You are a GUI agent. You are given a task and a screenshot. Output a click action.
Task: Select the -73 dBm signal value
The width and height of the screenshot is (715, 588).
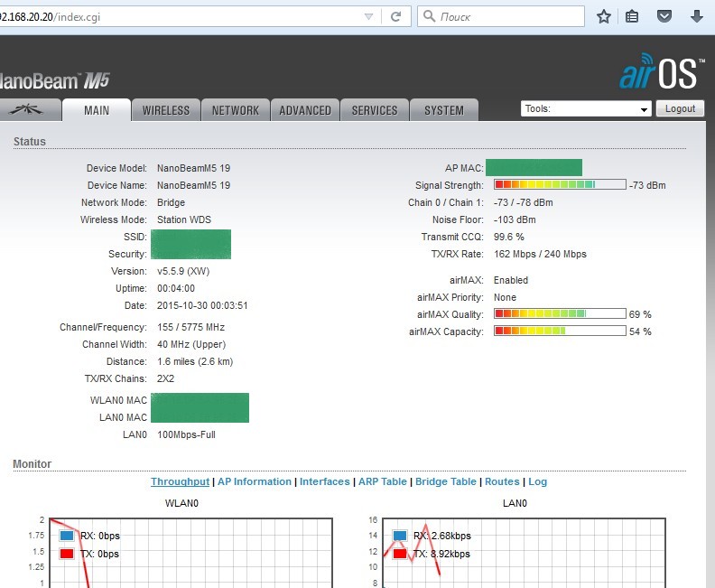tap(647, 185)
